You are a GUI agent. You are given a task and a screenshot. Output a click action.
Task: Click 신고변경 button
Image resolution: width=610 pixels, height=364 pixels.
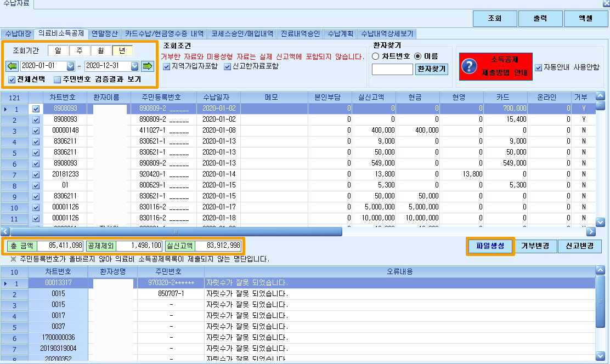[x=580, y=246]
